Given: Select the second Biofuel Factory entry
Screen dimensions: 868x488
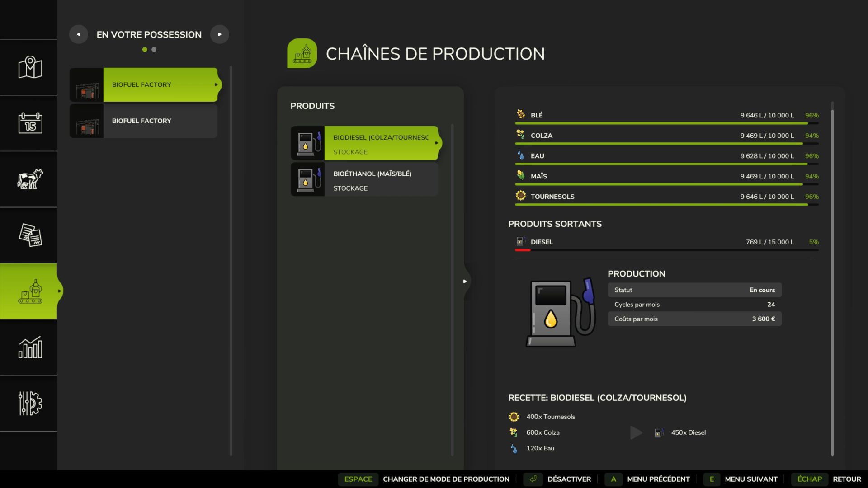Looking at the screenshot, I should tap(160, 121).
